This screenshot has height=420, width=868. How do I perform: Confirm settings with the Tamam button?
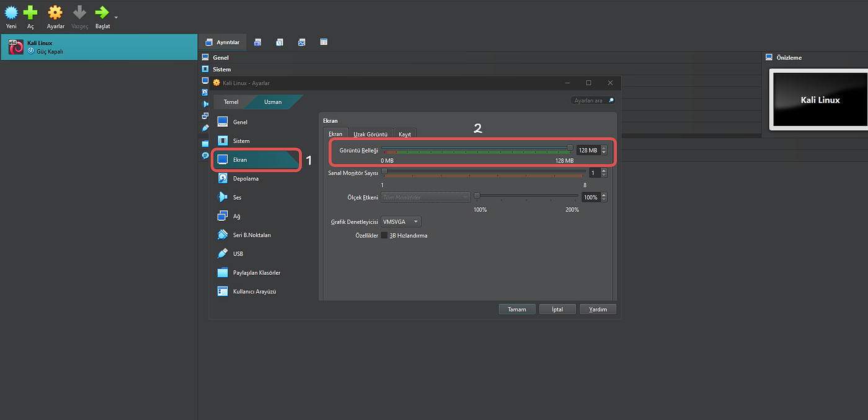pyautogui.click(x=517, y=309)
